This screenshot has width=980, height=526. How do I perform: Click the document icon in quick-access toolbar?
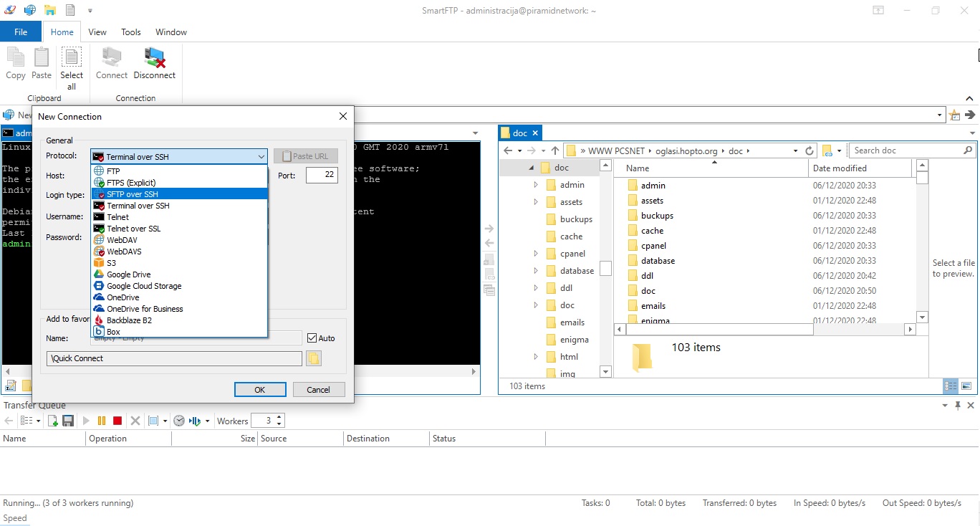69,10
